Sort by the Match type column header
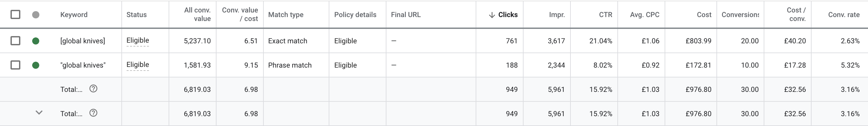 tap(286, 15)
